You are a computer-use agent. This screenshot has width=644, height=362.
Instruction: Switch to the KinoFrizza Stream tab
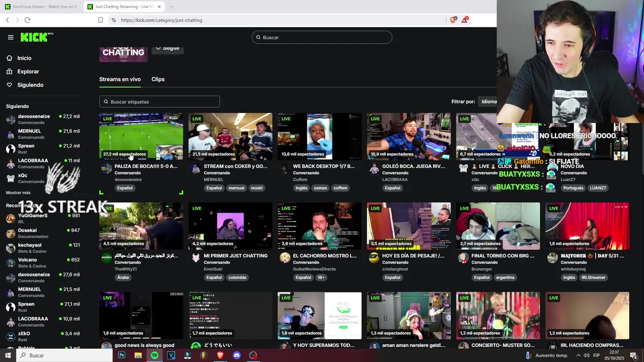(x=41, y=7)
